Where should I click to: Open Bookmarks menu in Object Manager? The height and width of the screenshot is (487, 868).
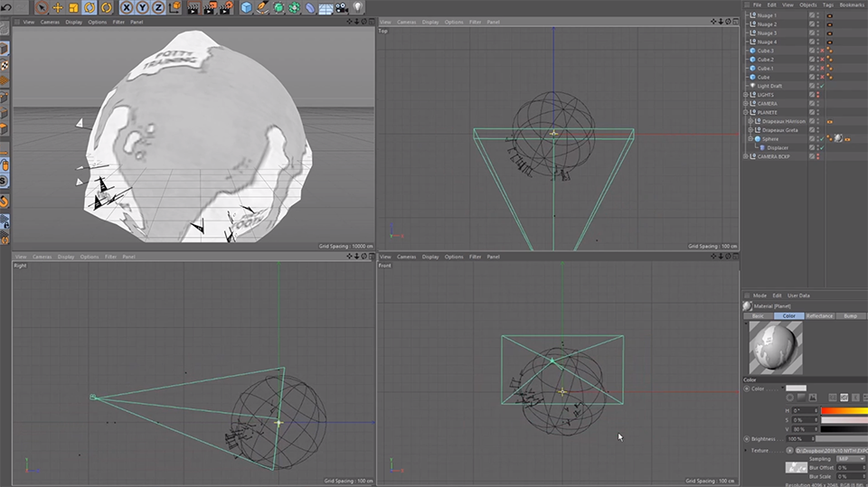(852, 5)
